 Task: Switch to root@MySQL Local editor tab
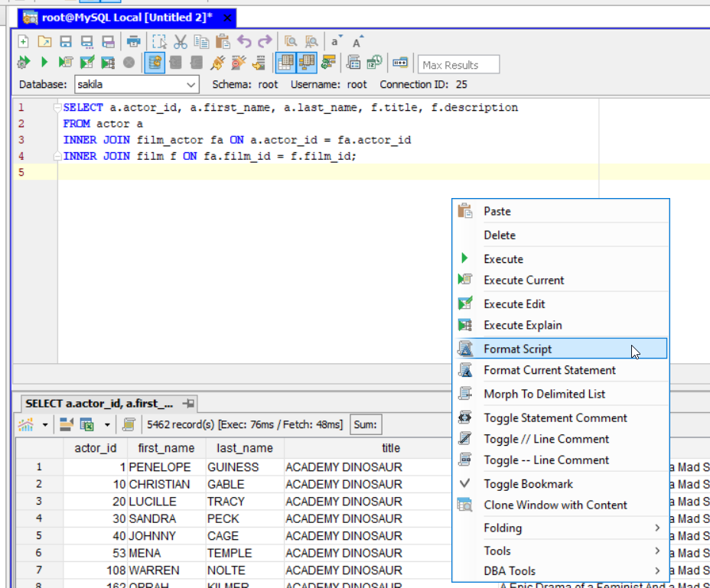click(x=126, y=18)
